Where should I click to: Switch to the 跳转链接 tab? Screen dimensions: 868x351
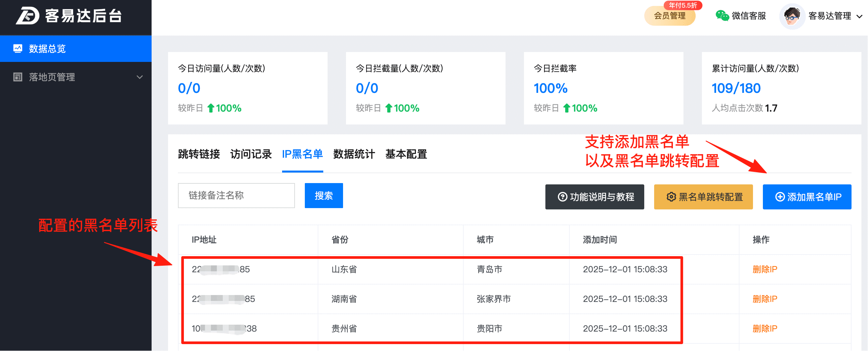(199, 154)
